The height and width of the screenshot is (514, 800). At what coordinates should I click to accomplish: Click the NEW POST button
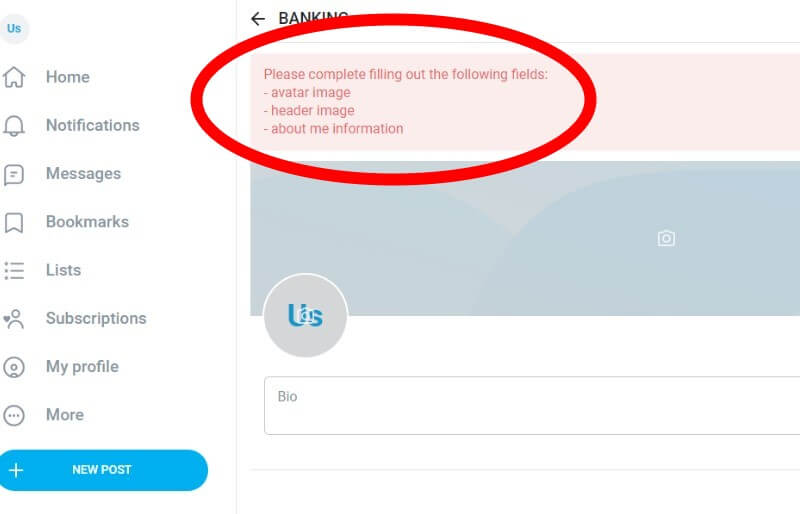point(104,470)
